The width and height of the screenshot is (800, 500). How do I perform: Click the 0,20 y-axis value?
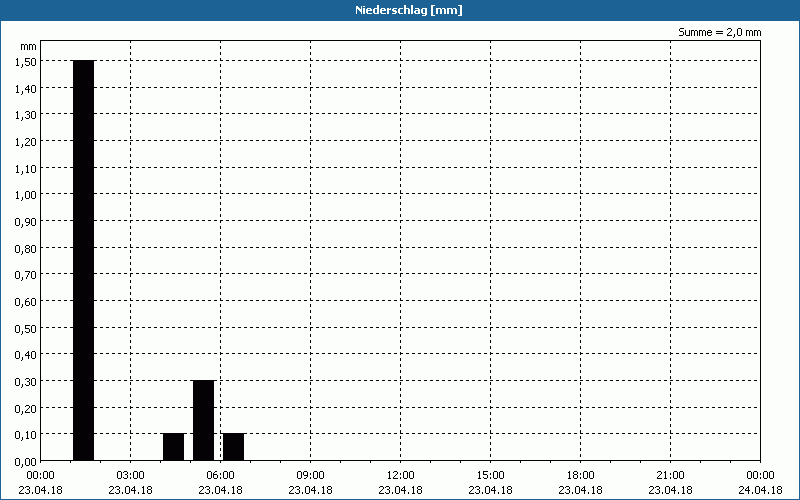pos(26,408)
